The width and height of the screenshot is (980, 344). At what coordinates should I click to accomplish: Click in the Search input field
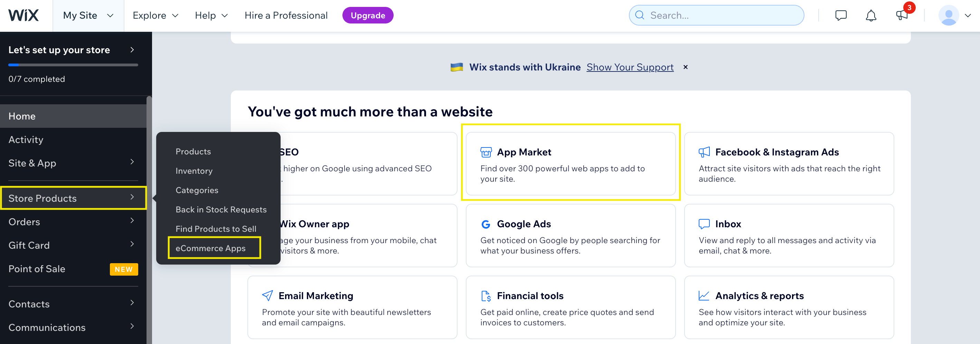pos(717,15)
